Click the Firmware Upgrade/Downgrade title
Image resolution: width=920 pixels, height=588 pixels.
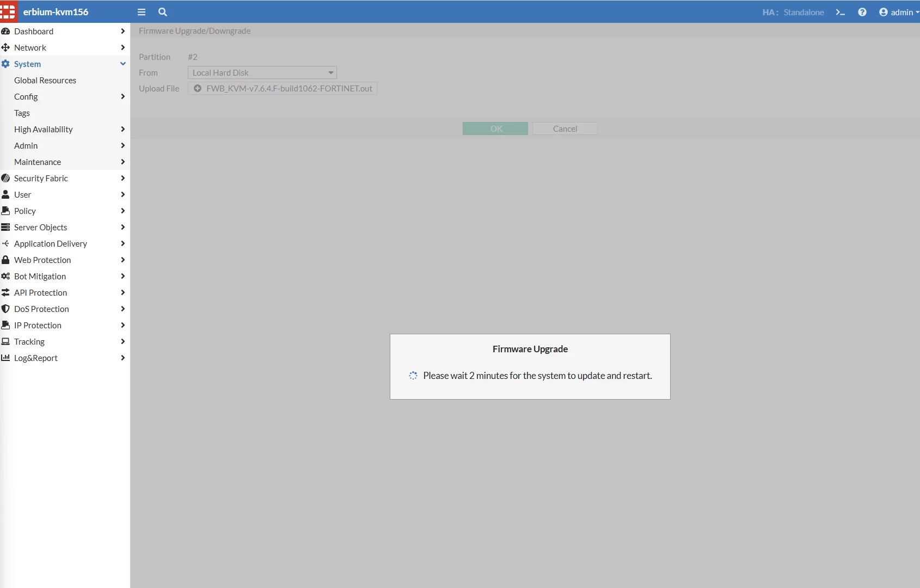(195, 30)
